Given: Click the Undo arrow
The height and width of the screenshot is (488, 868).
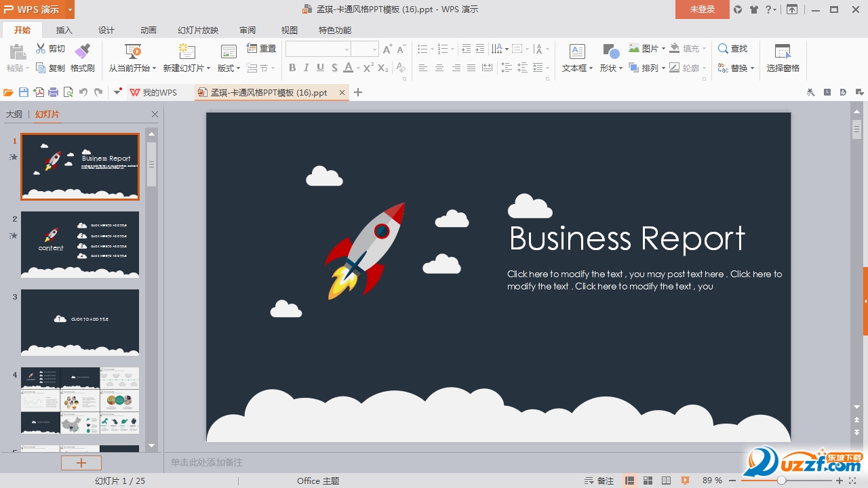Looking at the screenshot, I should (83, 92).
